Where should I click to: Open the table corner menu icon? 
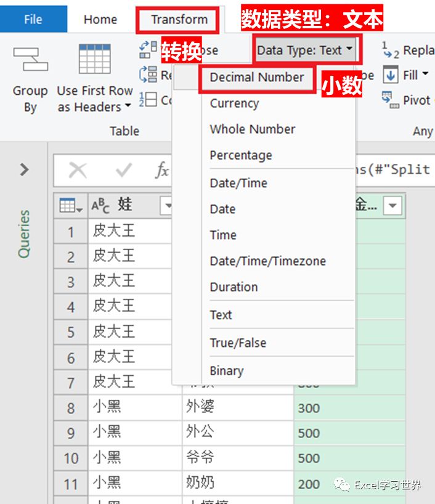tap(71, 206)
